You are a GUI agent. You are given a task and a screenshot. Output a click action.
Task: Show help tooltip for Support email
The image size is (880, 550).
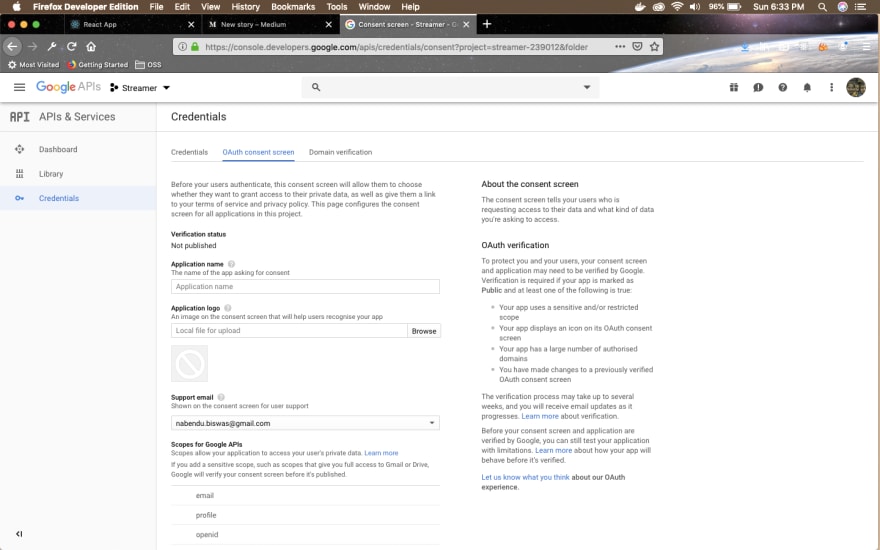pyautogui.click(x=221, y=397)
